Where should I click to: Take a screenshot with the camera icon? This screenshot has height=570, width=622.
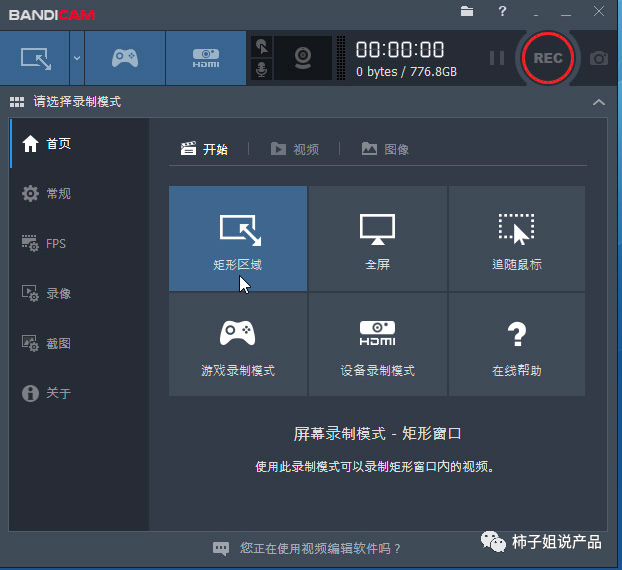pos(599,58)
